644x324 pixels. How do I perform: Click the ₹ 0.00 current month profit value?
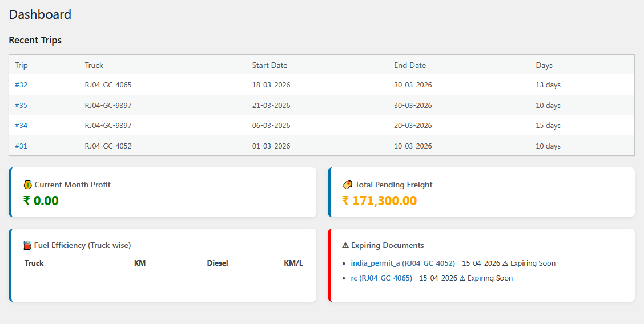tap(41, 201)
